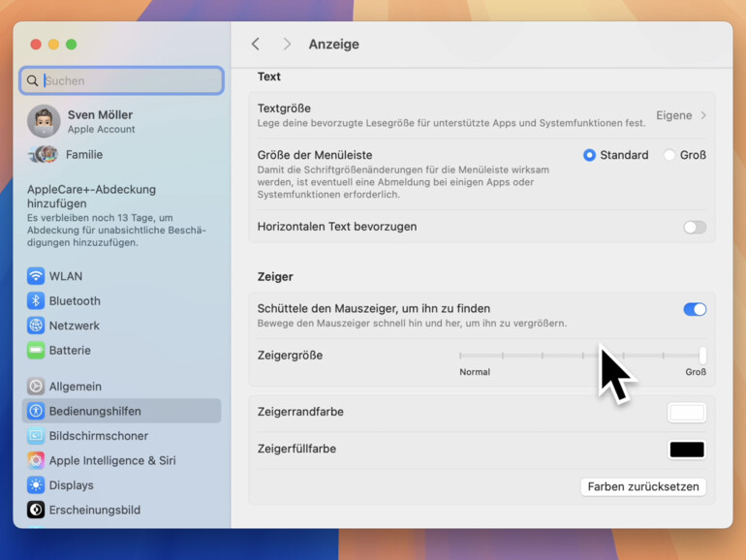Open the Batterie icon
This screenshot has width=746, height=560.
[36, 351]
